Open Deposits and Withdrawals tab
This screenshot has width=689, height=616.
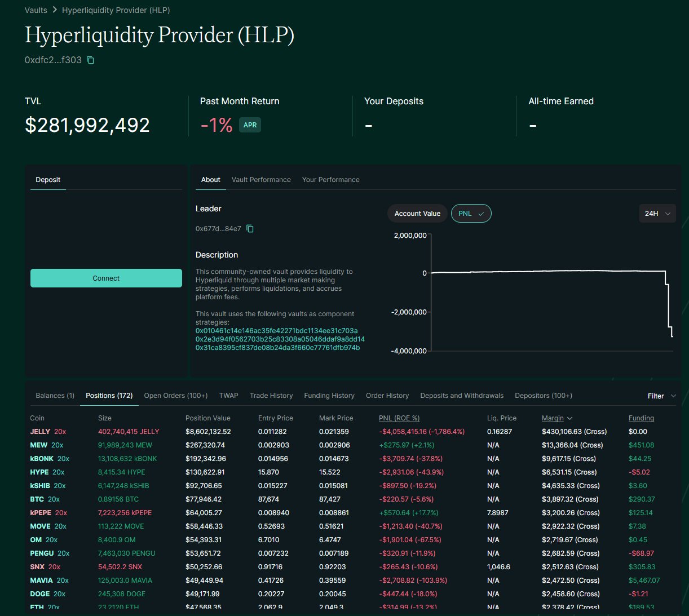[462, 396]
